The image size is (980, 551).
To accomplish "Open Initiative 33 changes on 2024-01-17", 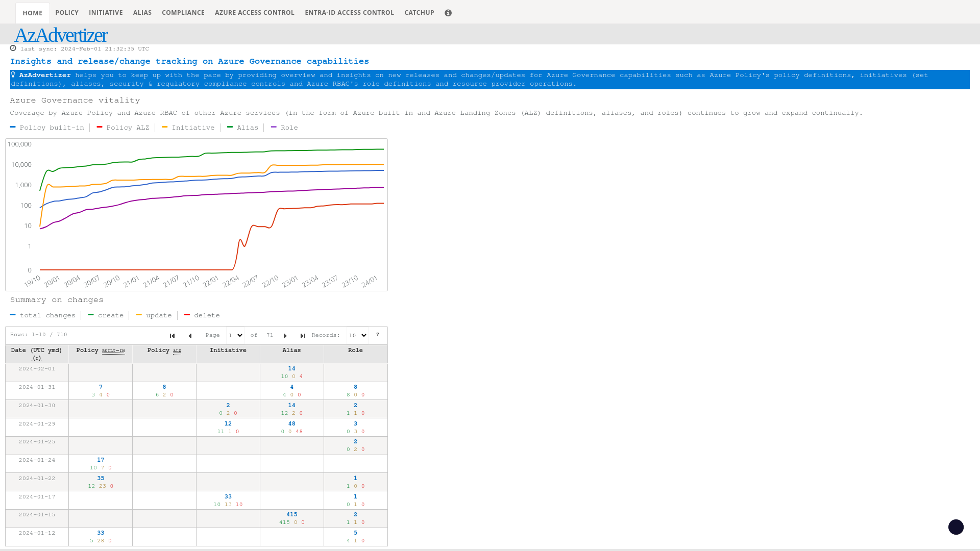I will (228, 496).
